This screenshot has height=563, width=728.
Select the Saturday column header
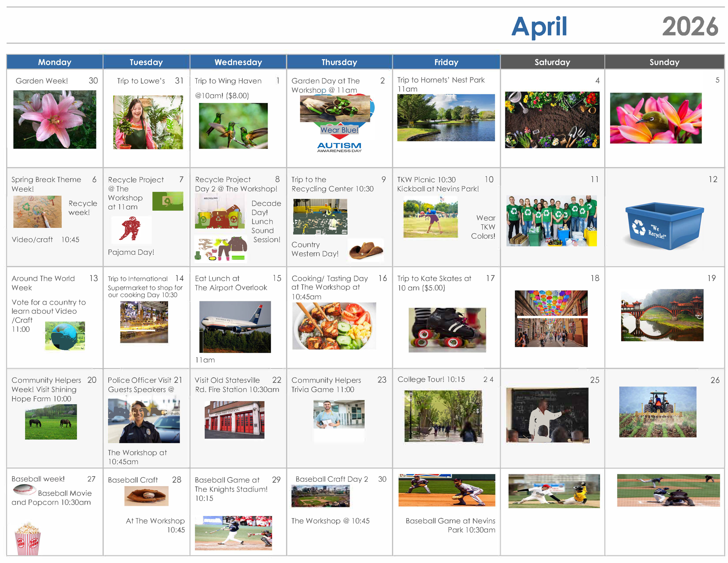pyautogui.click(x=552, y=62)
